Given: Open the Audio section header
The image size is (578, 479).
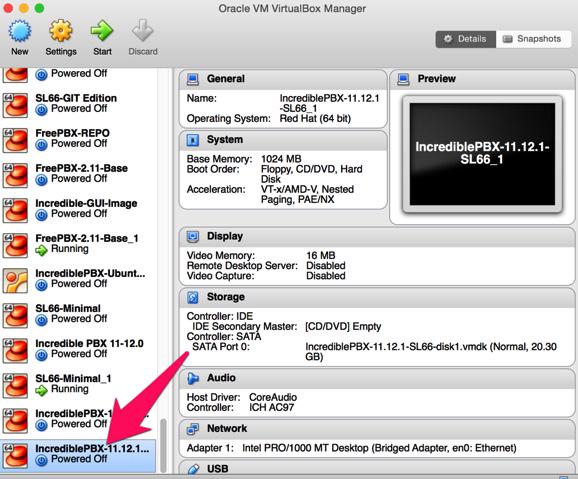Looking at the screenshot, I should tap(377, 378).
